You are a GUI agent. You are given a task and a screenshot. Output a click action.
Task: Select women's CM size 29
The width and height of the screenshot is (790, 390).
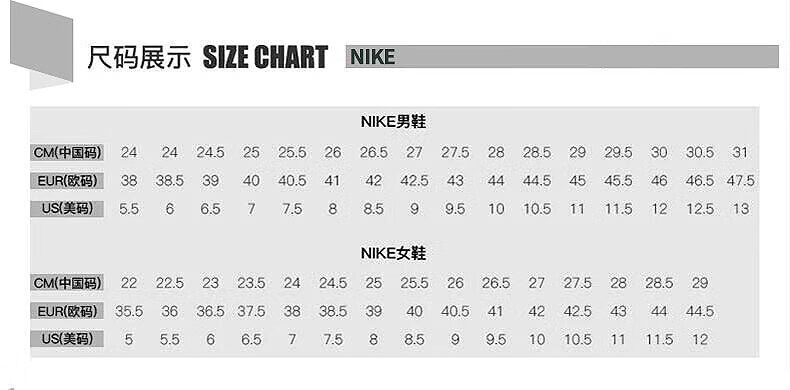click(x=700, y=283)
